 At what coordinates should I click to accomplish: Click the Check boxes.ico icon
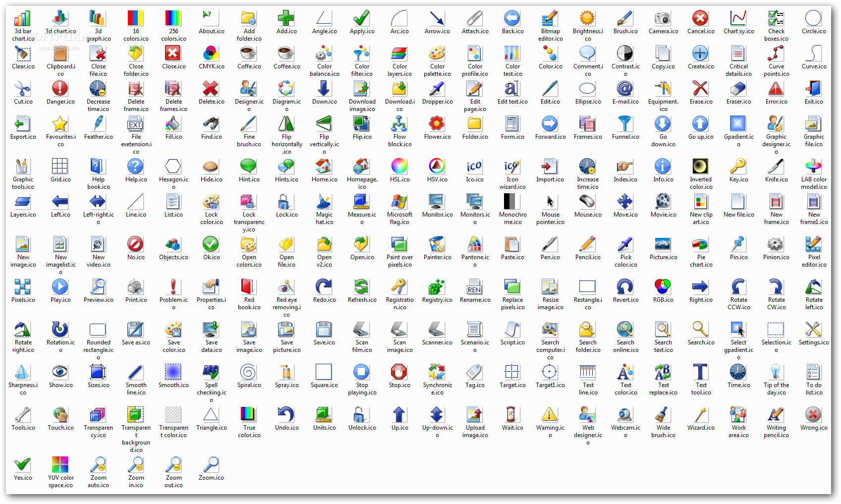click(776, 18)
